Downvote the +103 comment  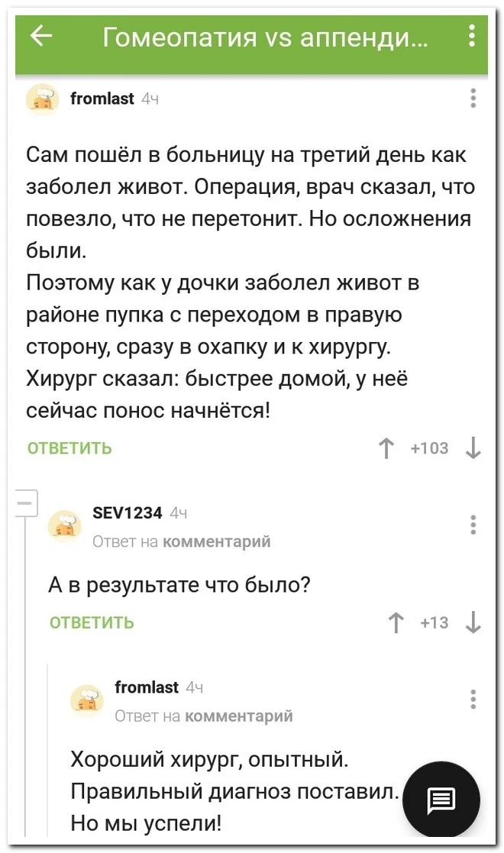(473, 449)
